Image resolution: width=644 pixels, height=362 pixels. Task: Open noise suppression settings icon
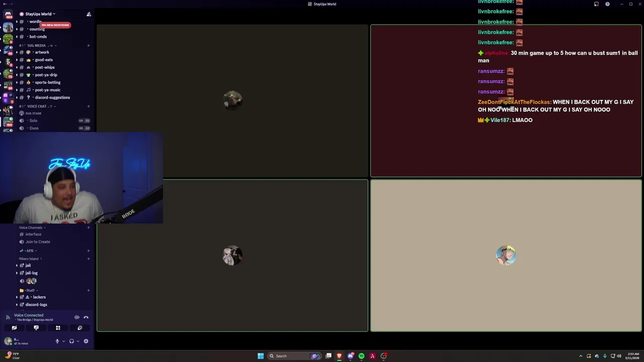77,317
